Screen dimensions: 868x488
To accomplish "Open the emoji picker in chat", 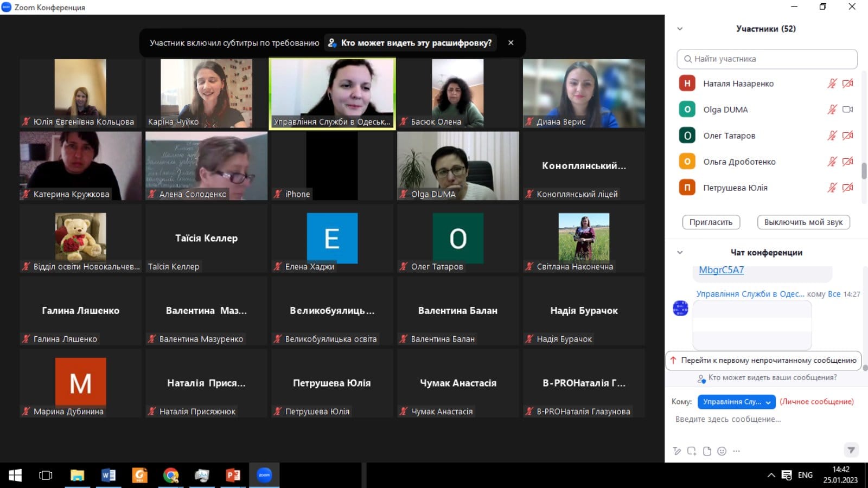I will click(x=722, y=451).
